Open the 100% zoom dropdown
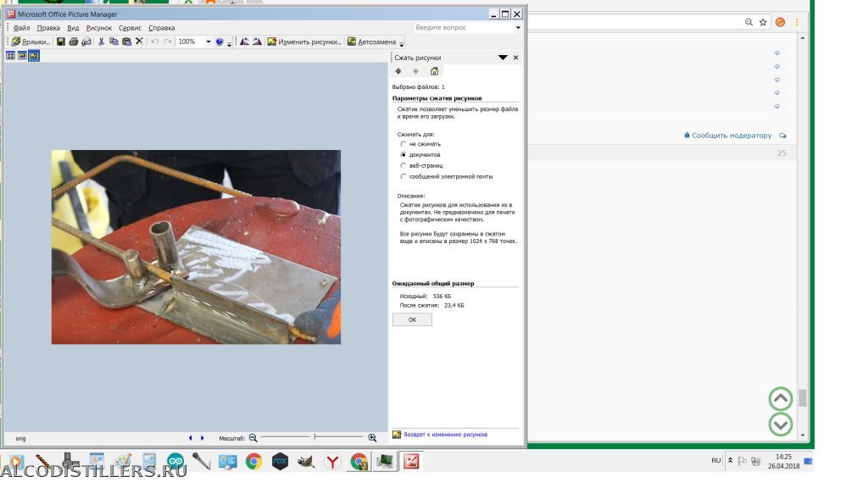The image size is (868, 488). (209, 42)
